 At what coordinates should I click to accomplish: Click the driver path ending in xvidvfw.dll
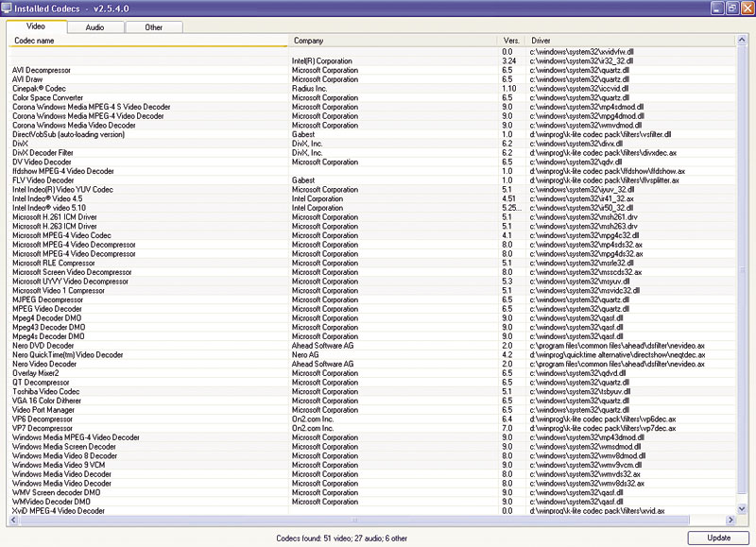(581, 52)
